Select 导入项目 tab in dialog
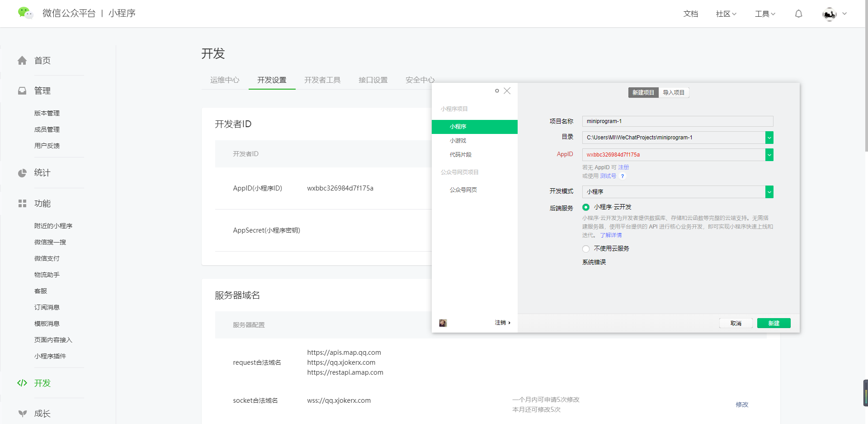 [x=674, y=93]
